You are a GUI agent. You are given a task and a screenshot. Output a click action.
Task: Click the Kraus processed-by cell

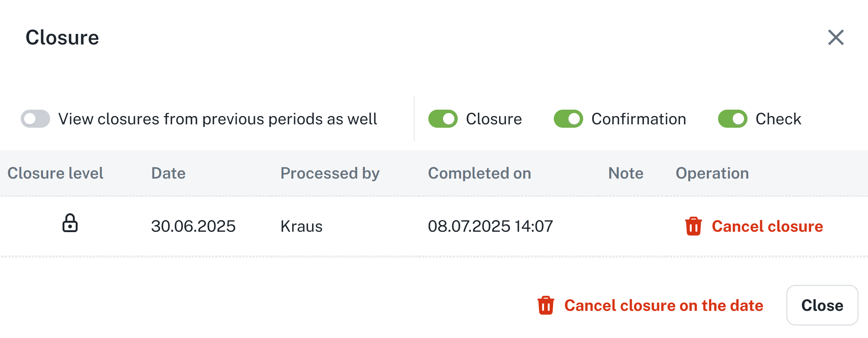[x=301, y=226]
